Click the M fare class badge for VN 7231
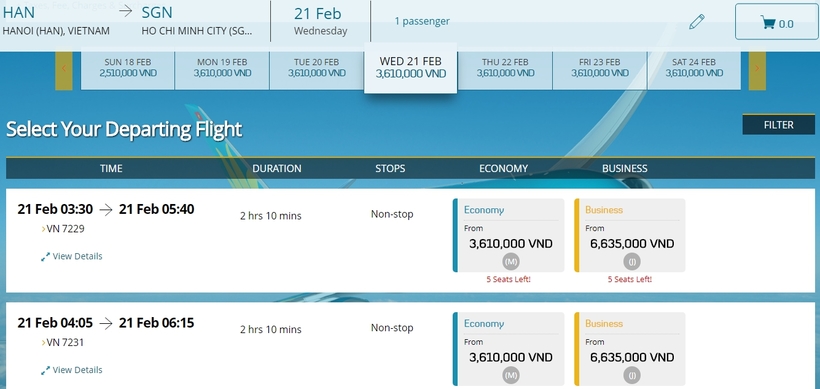 click(510, 374)
